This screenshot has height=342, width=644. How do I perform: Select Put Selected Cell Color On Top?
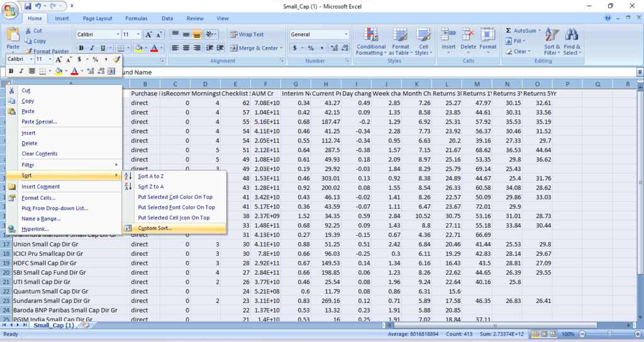click(175, 197)
